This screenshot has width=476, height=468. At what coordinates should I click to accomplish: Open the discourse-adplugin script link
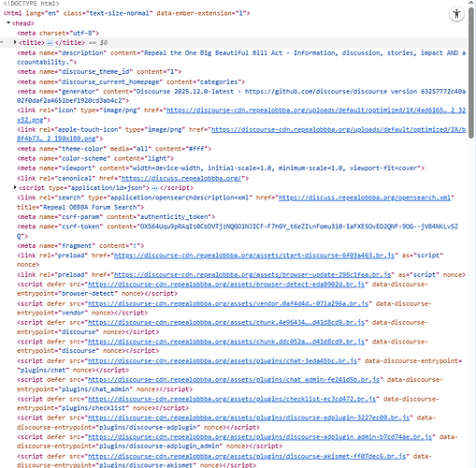249,417
